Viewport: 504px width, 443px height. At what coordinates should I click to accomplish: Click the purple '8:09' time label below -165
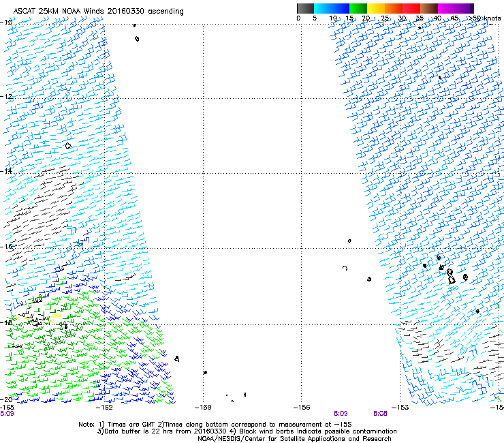pyautogui.click(x=7, y=414)
